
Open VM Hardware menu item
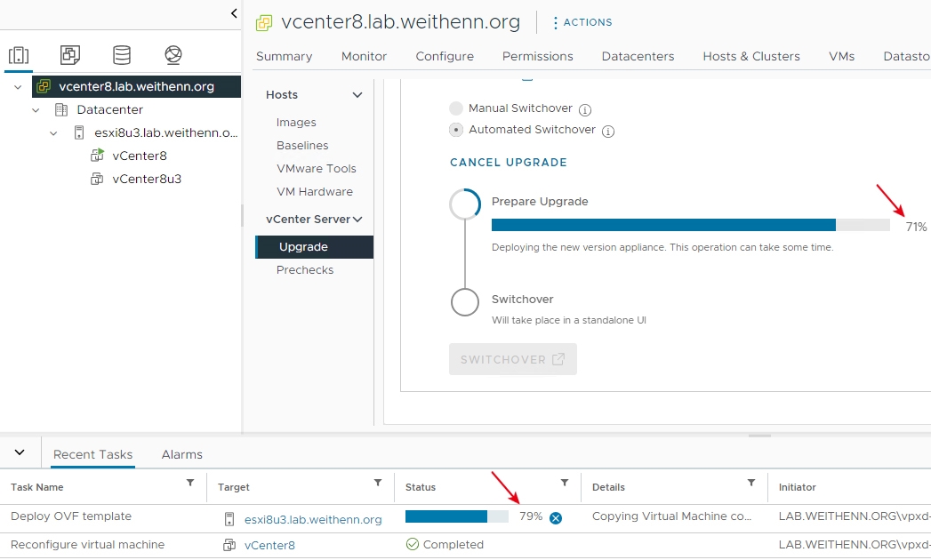pyautogui.click(x=315, y=192)
